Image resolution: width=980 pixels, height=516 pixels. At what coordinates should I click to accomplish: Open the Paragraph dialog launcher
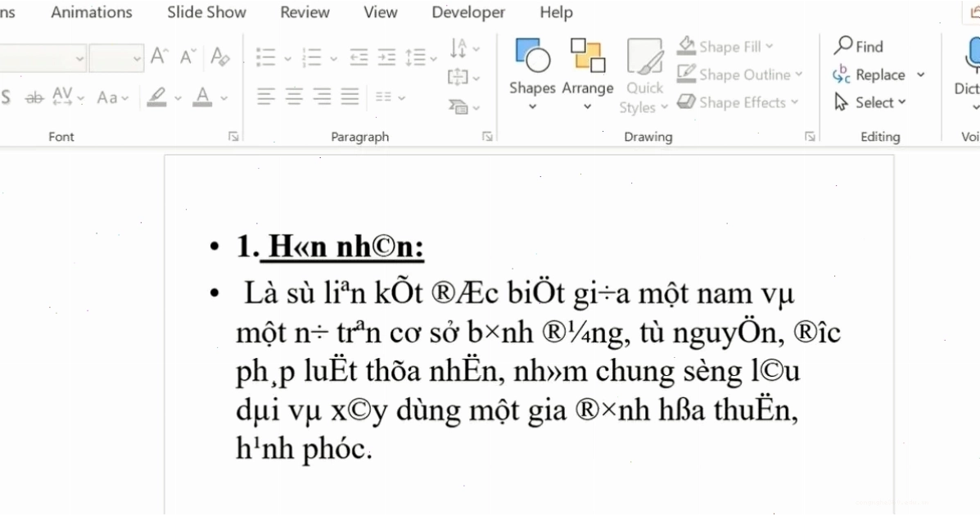(x=487, y=136)
